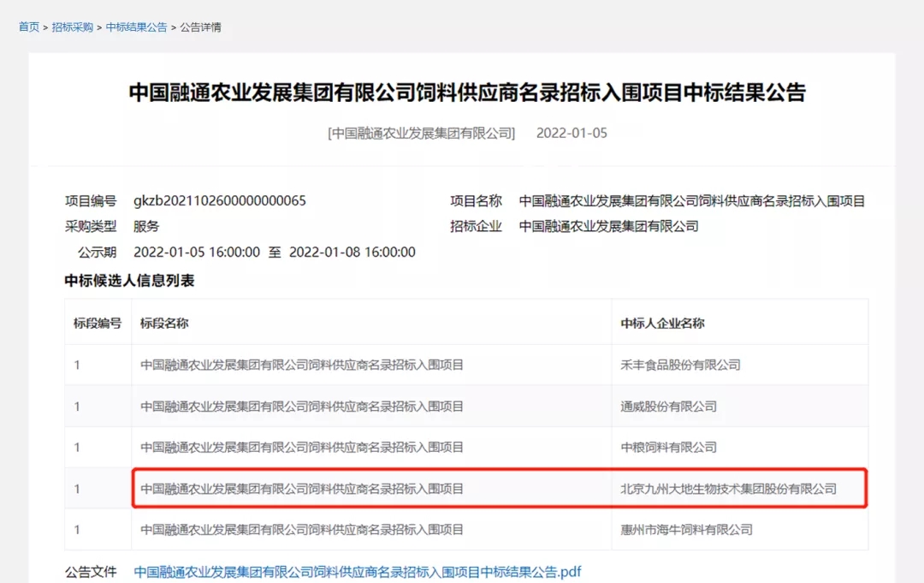Click the 招标企业 value text

(x=609, y=226)
